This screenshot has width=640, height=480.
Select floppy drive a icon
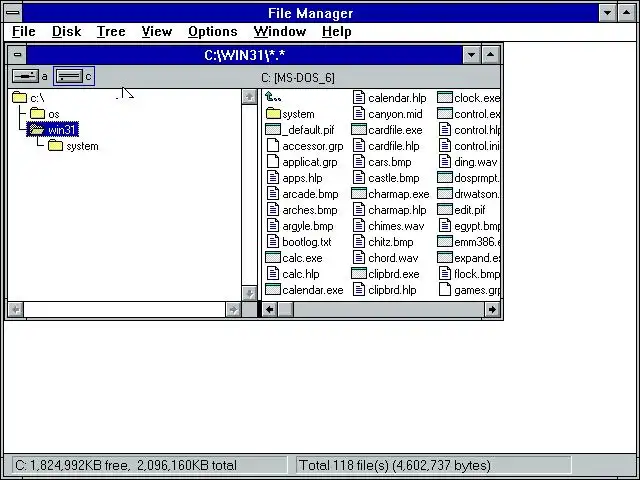tap(25, 76)
